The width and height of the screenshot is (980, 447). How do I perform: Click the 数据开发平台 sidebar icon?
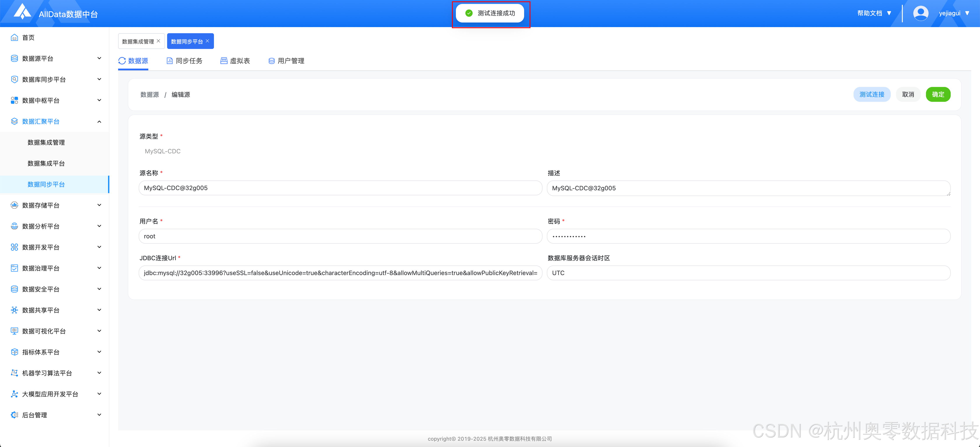point(14,247)
